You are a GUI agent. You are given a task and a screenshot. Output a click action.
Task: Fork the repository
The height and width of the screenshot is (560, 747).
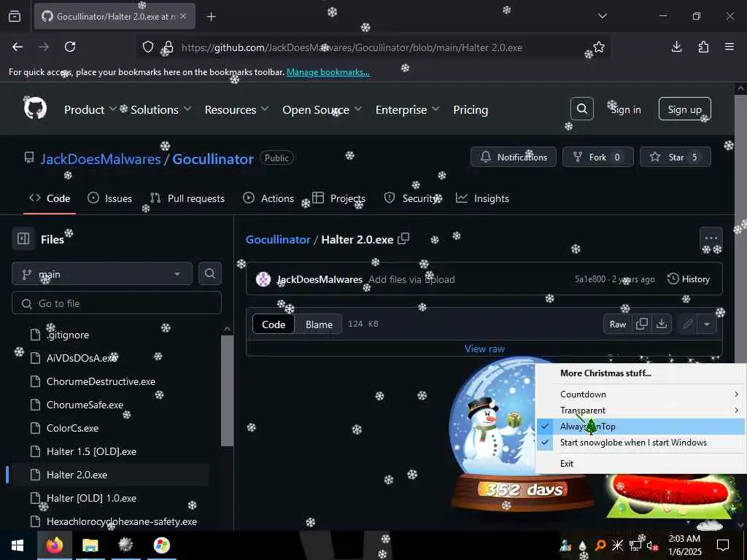click(x=598, y=157)
